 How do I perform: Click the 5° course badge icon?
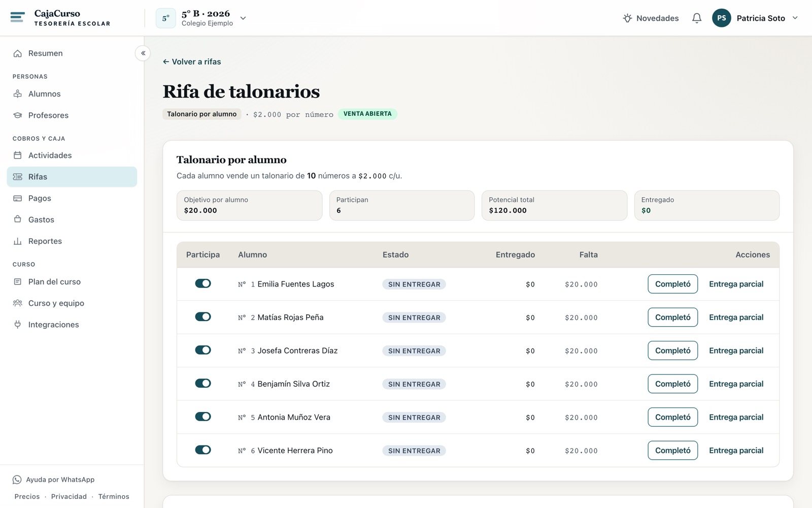(165, 18)
